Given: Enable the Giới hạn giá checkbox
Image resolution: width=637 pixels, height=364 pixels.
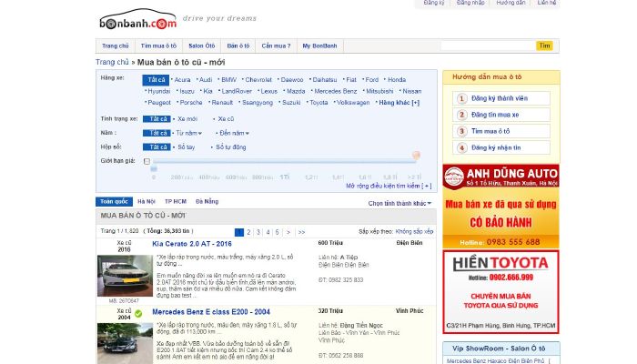Looking at the screenshot, I should (147, 161).
